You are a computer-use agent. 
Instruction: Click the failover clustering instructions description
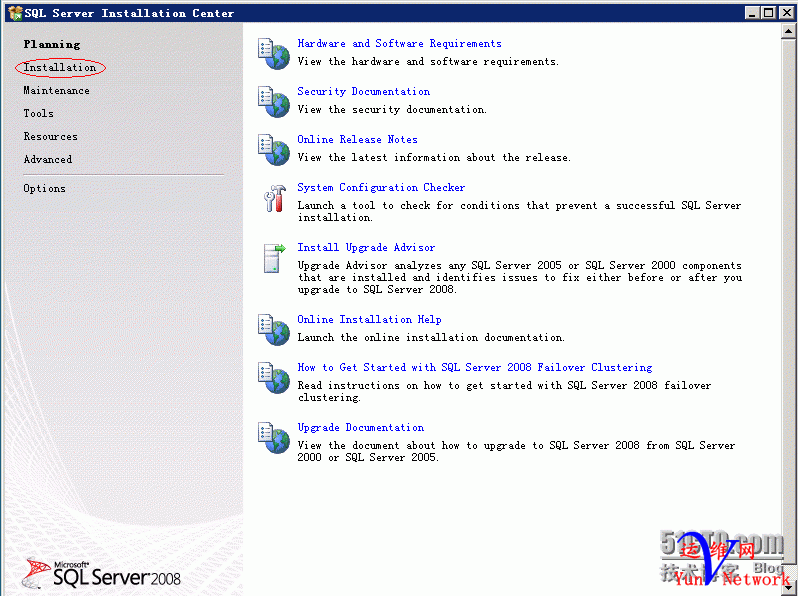click(504, 391)
